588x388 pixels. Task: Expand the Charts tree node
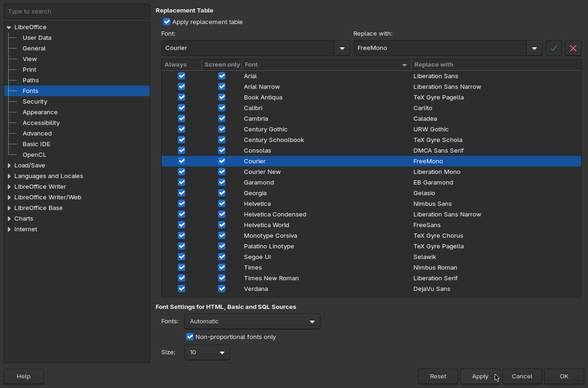point(9,219)
